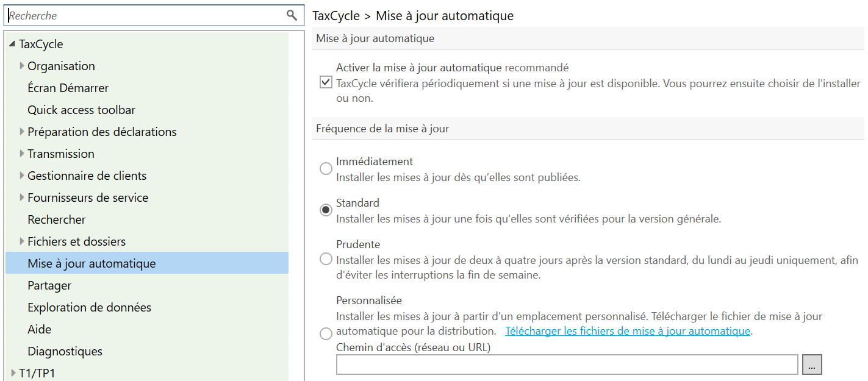Select Fournisseurs de service item
Image resolution: width=868 pixels, height=381 pixels.
tap(88, 198)
